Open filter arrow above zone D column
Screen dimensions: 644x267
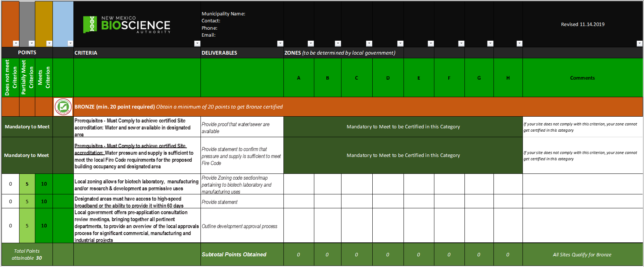click(x=401, y=43)
